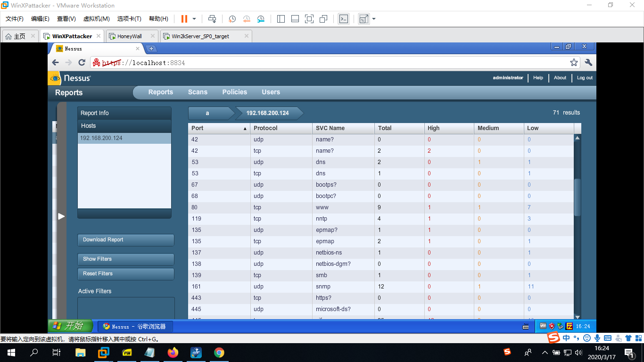Click Send Ctrl+Alt+Del icon in VMware toolbar
This screenshot has height=362, width=644.
tap(212, 19)
